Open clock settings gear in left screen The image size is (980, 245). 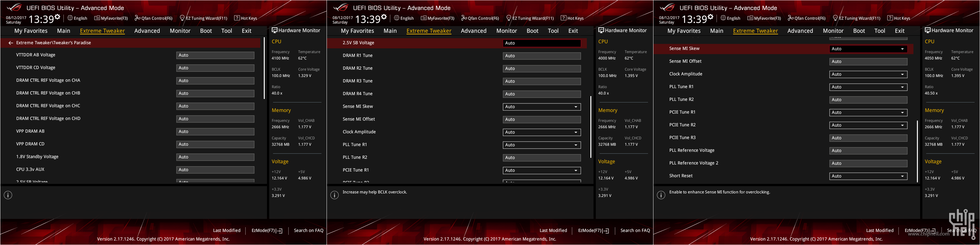pyautogui.click(x=57, y=17)
